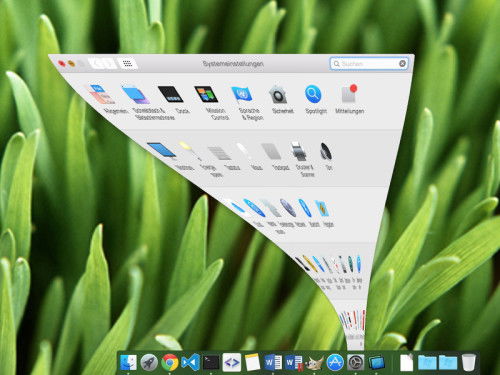Open the Tastatur keyboard preferences
The image size is (500, 375).
[x=219, y=153]
